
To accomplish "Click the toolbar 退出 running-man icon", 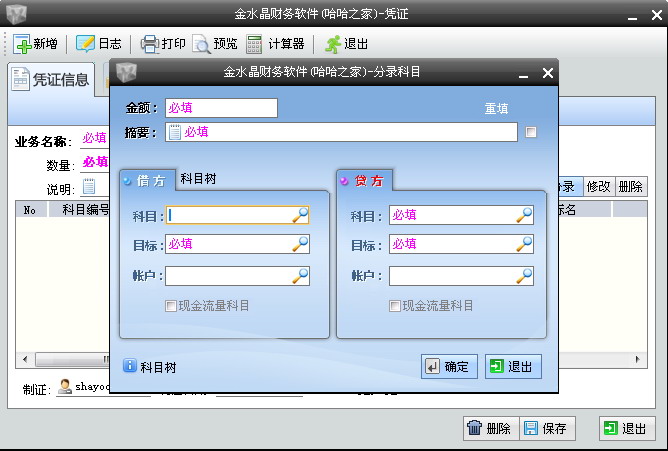I will tap(333, 44).
